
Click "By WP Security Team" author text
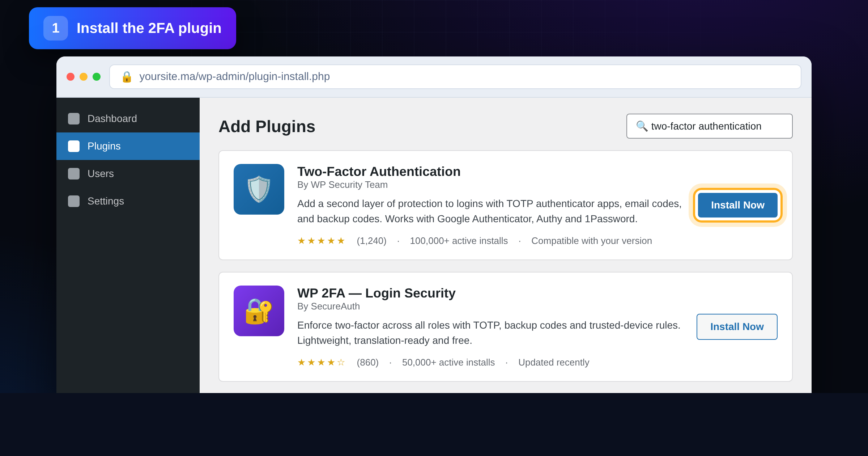click(x=342, y=185)
